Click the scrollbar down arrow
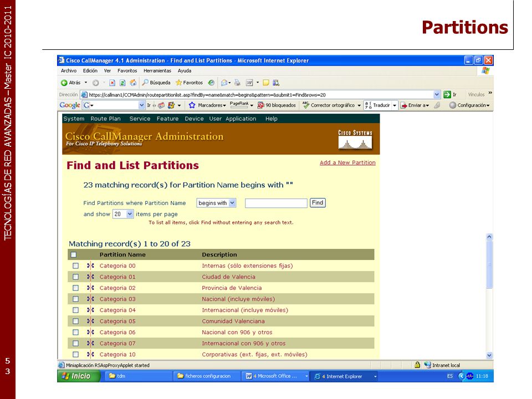532x399 pixels. tap(489, 355)
